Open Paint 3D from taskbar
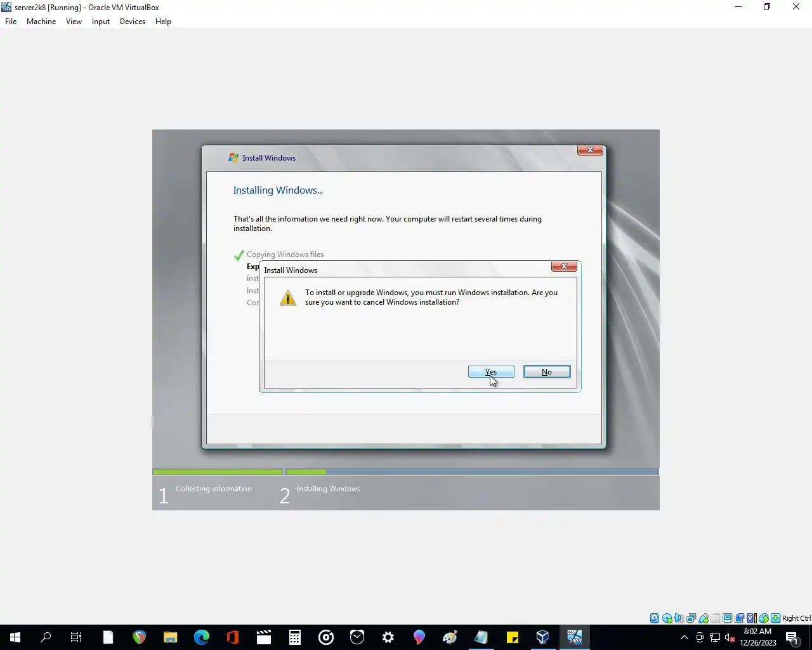The height and width of the screenshot is (650, 812). coord(419,637)
